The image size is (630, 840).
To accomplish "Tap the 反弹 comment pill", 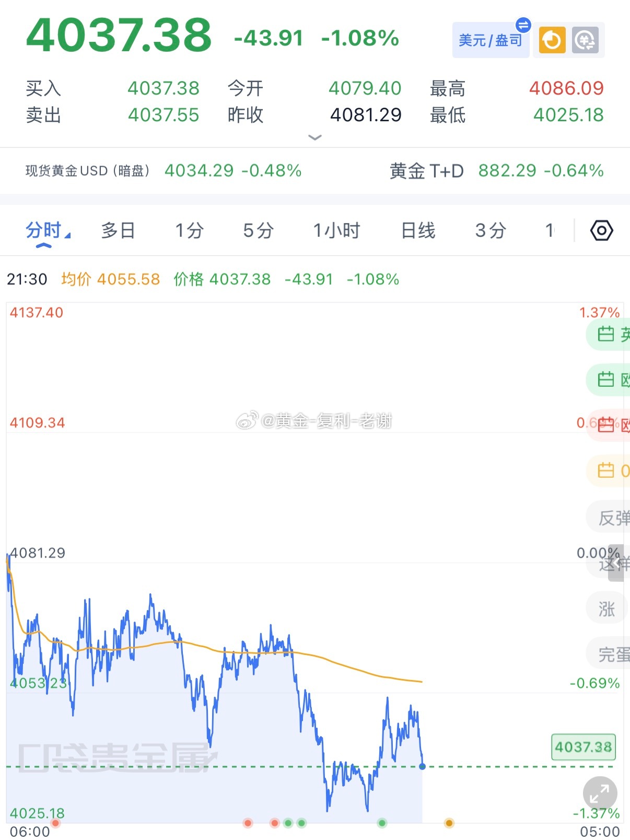I will [609, 517].
